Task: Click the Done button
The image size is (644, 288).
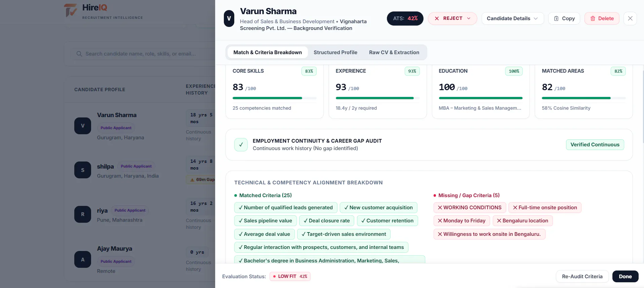Action: click(626, 277)
